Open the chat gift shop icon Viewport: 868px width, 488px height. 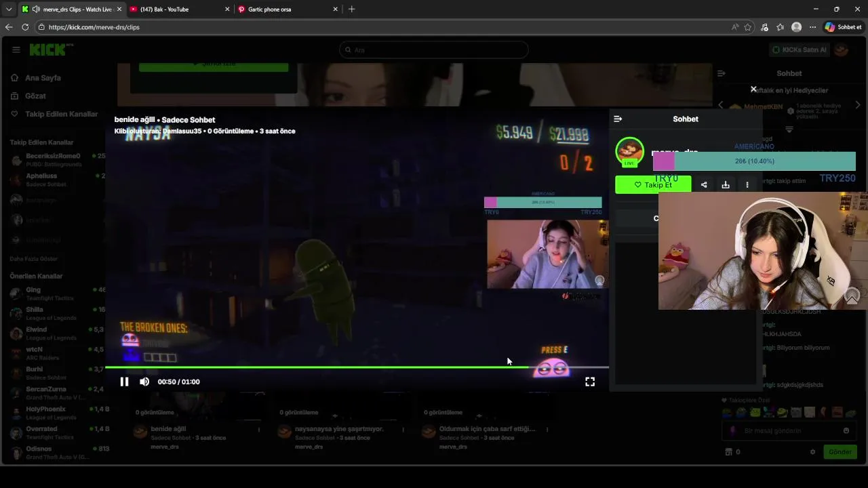coord(729,452)
